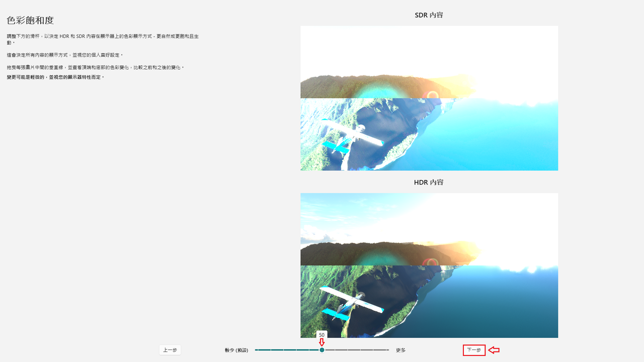Click the SDR 內容 heading

pyautogui.click(x=429, y=15)
